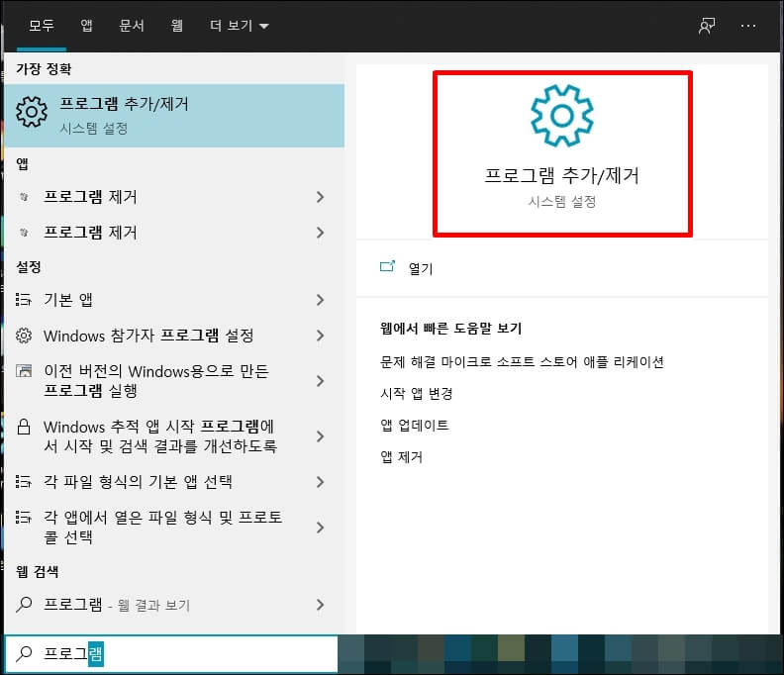Expand arrow for Windows 추적 앱 시작 result

tap(320, 436)
